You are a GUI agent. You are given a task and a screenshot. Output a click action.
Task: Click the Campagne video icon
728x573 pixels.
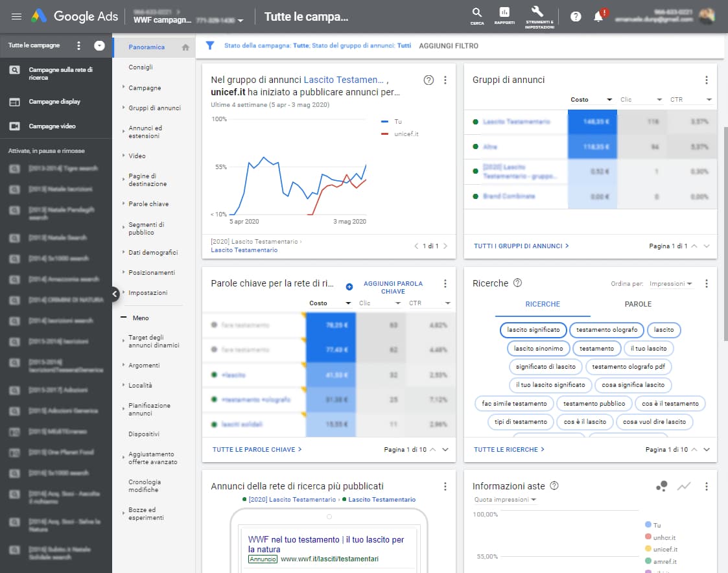pyautogui.click(x=15, y=126)
